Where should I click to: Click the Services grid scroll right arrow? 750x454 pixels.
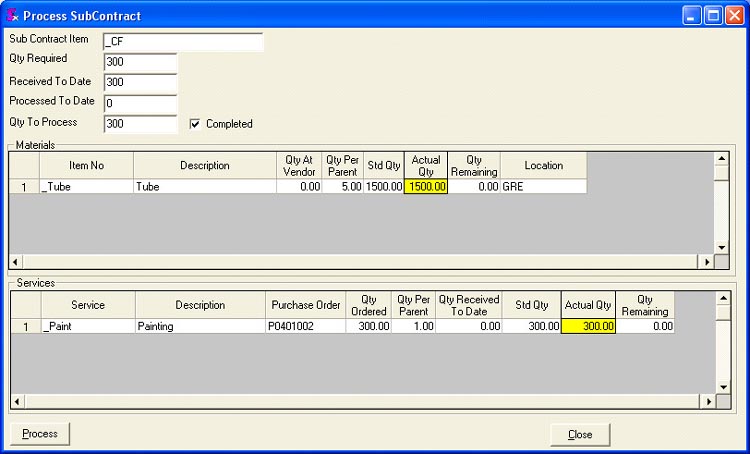pyautogui.click(x=707, y=401)
